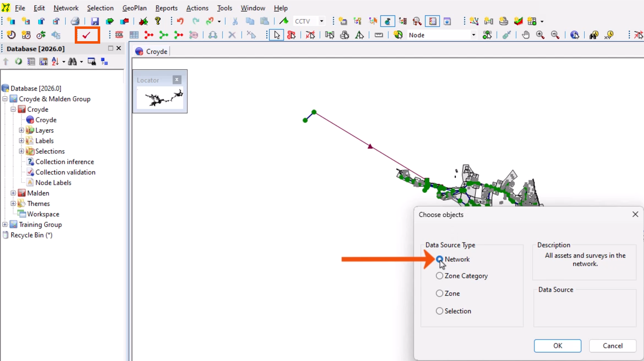Select the pointer selection tool
Image resolution: width=644 pixels, height=361 pixels.
point(276,35)
